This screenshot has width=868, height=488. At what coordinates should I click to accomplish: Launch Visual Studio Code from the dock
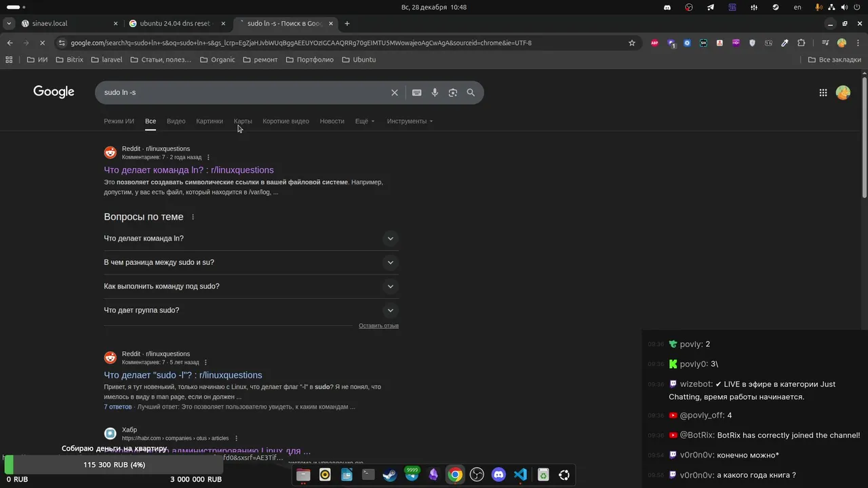520,475
